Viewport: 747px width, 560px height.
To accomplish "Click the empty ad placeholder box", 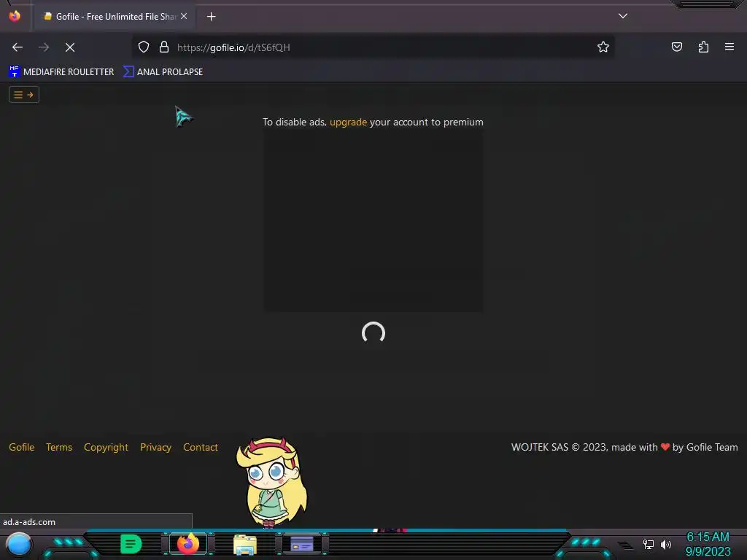I will (x=373, y=222).
